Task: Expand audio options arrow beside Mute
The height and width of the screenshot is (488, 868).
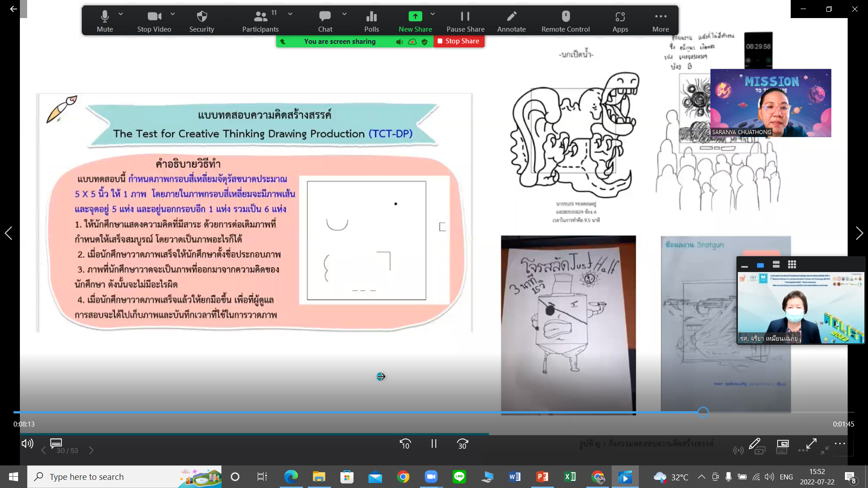Action: [x=121, y=14]
